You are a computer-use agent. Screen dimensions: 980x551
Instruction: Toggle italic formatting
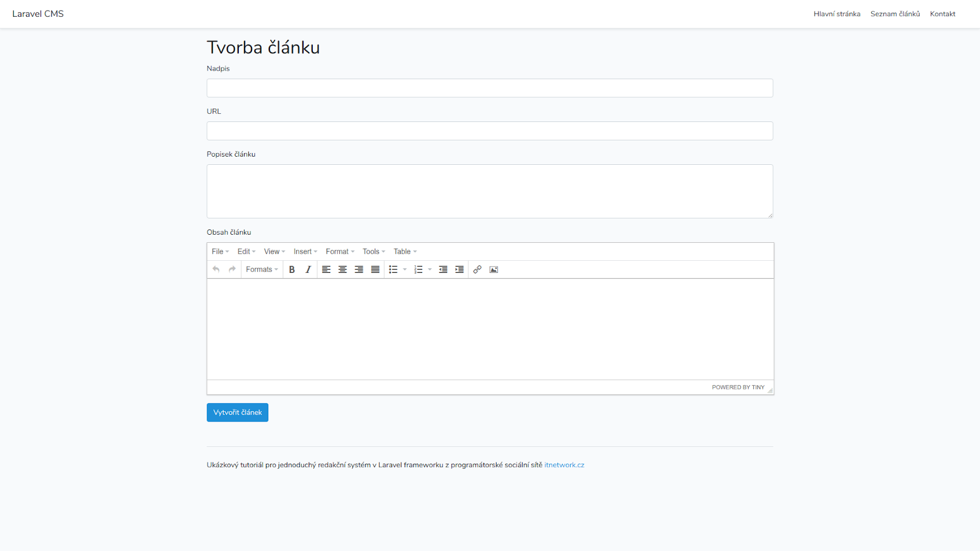tap(308, 269)
